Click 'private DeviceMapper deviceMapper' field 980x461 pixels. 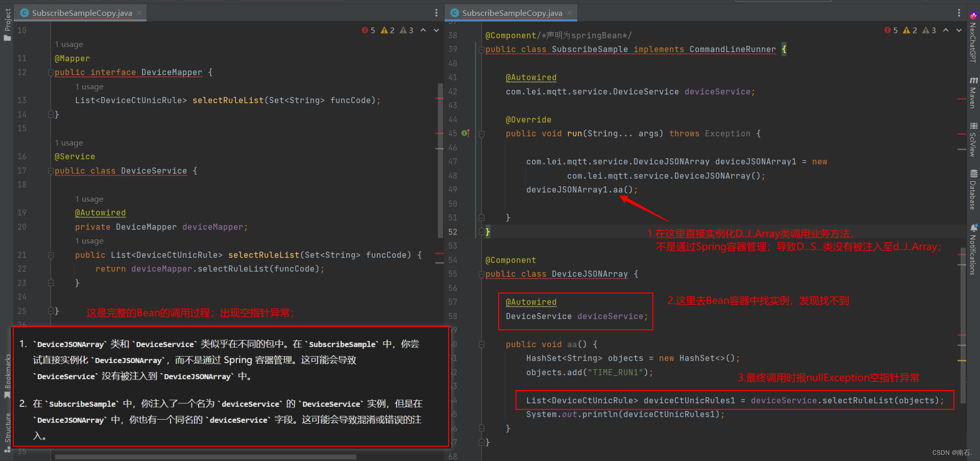161,227
